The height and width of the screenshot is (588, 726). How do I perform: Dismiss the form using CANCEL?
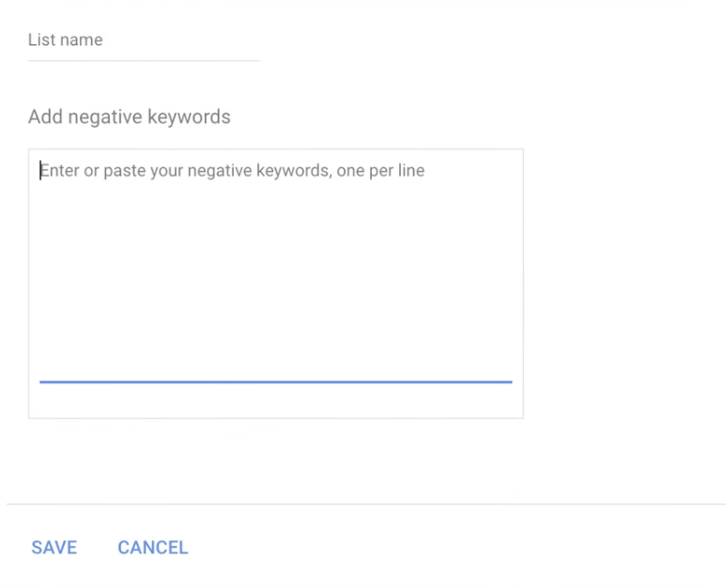[153, 548]
